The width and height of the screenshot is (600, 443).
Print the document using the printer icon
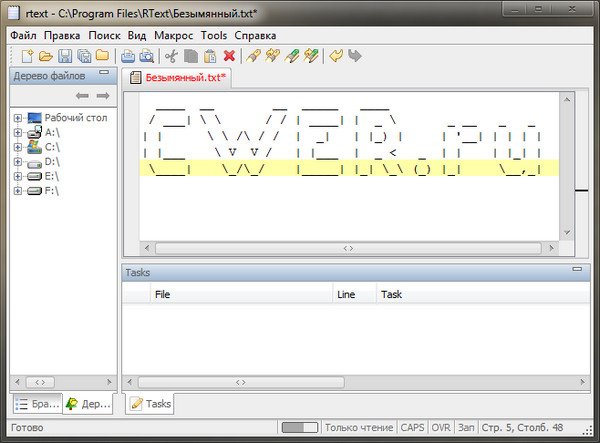[128, 56]
